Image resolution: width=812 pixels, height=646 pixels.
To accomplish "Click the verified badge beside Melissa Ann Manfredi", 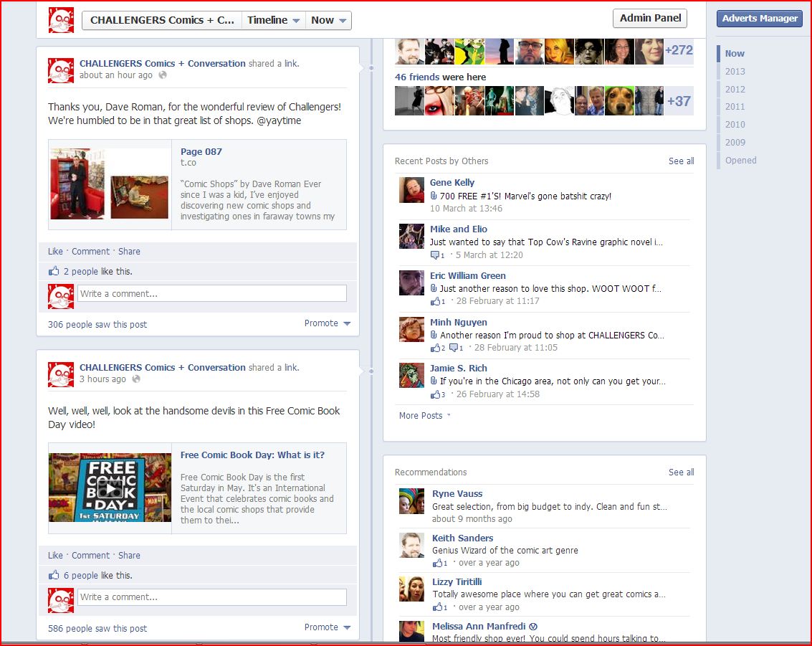I will pos(533,627).
